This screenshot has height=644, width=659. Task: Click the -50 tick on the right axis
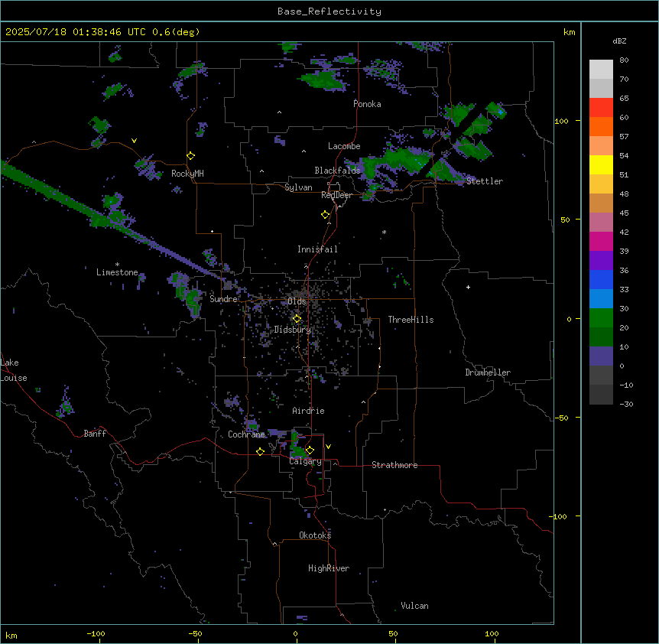tap(561, 418)
